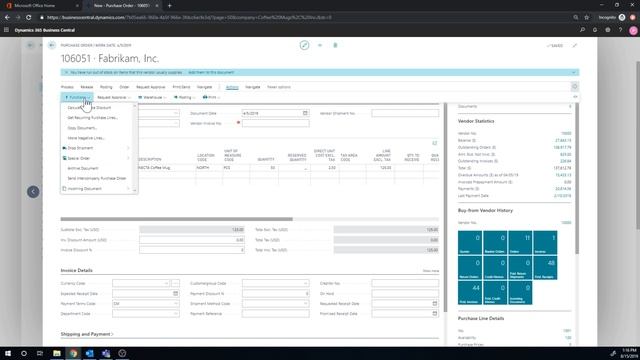This screenshot has height=360, width=640.
Task: Open the settings gear in Business Central header
Action: 608,30
